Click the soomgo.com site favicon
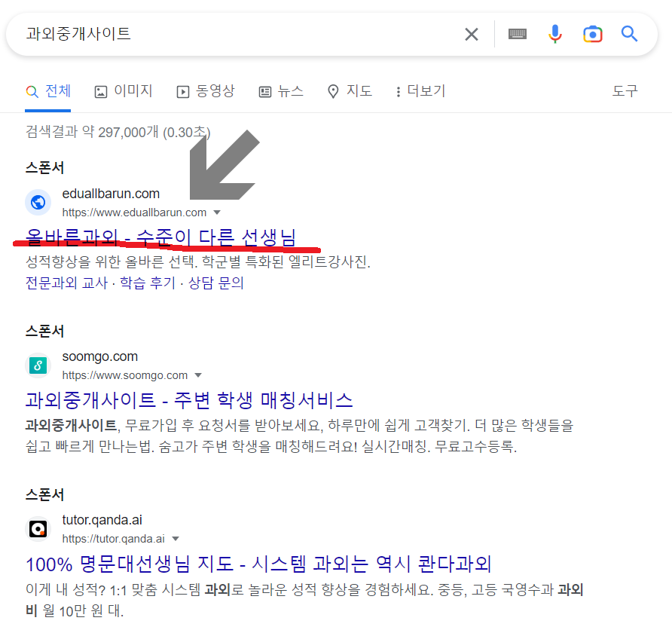Screen dimensions: 672x636 38,365
